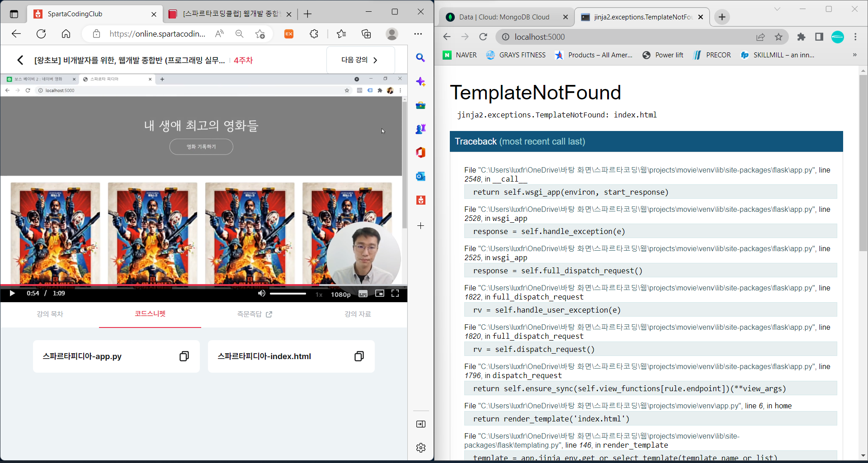The image size is (868, 463).
Task: Go to Edge home page icon
Action: pyautogui.click(x=66, y=34)
